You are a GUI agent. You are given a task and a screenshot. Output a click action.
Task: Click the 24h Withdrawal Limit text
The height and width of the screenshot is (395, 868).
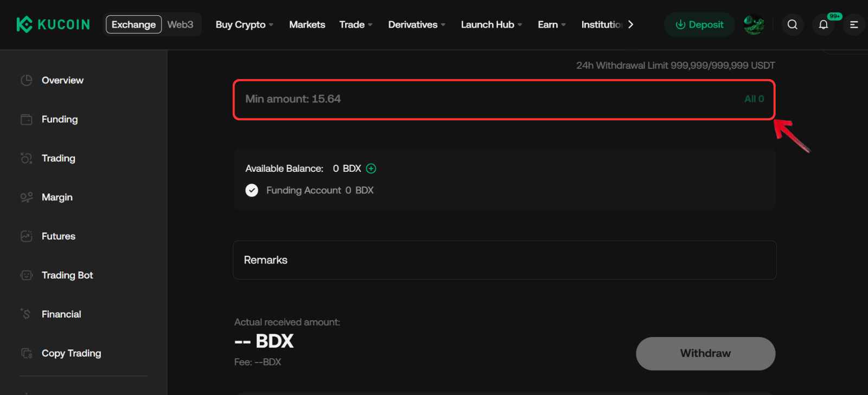click(x=675, y=66)
